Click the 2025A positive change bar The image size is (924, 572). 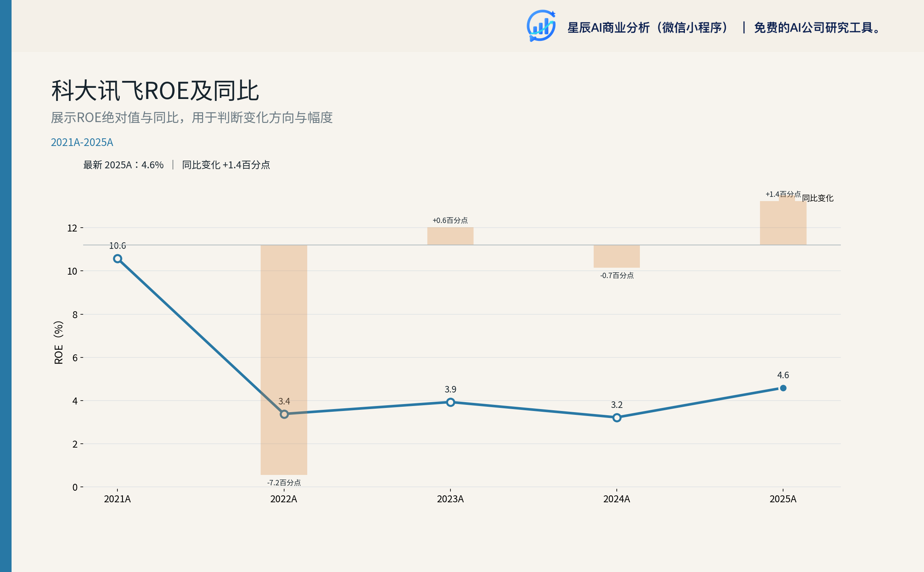[x=783, y=223]
